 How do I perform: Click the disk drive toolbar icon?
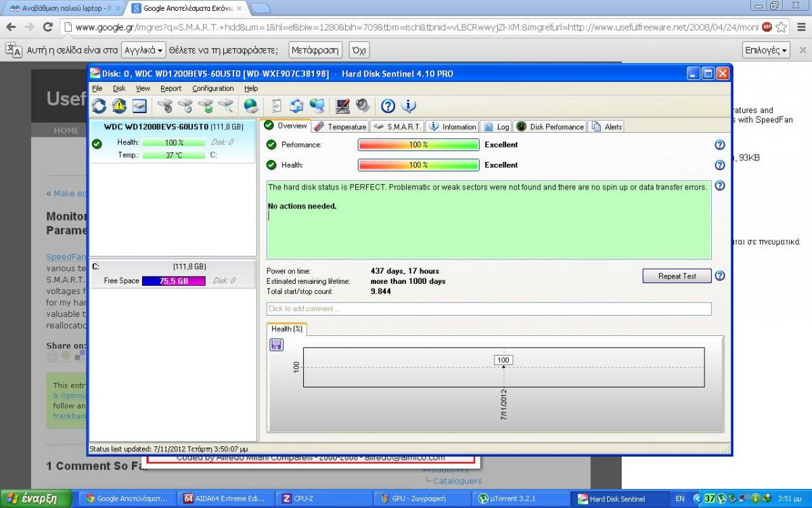coord(139,106)
